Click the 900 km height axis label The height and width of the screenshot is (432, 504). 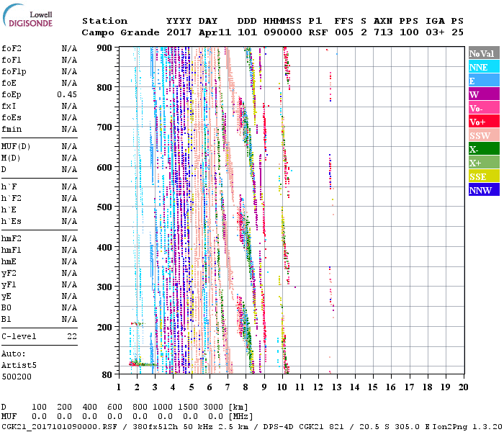click(x=104, y=48)
